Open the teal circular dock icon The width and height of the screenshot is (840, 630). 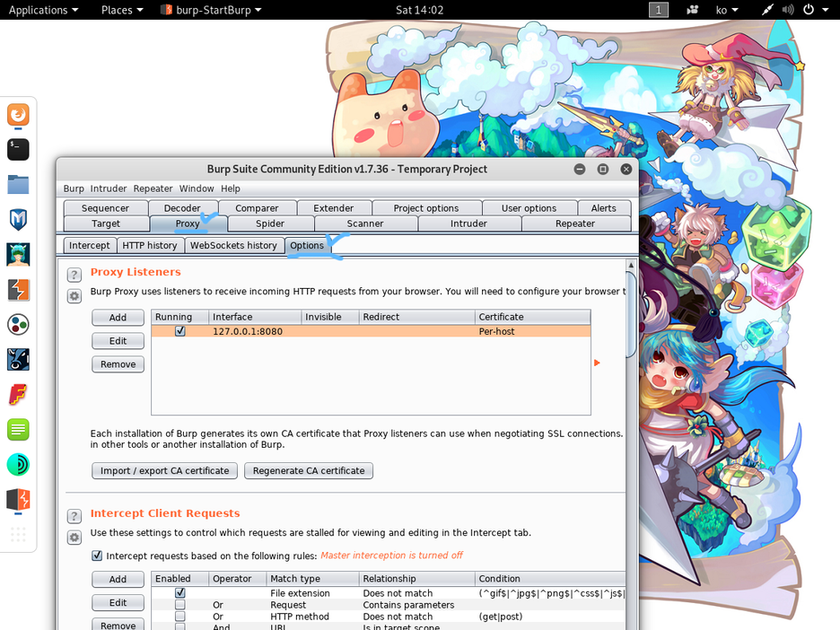click(x=18, y=465)
